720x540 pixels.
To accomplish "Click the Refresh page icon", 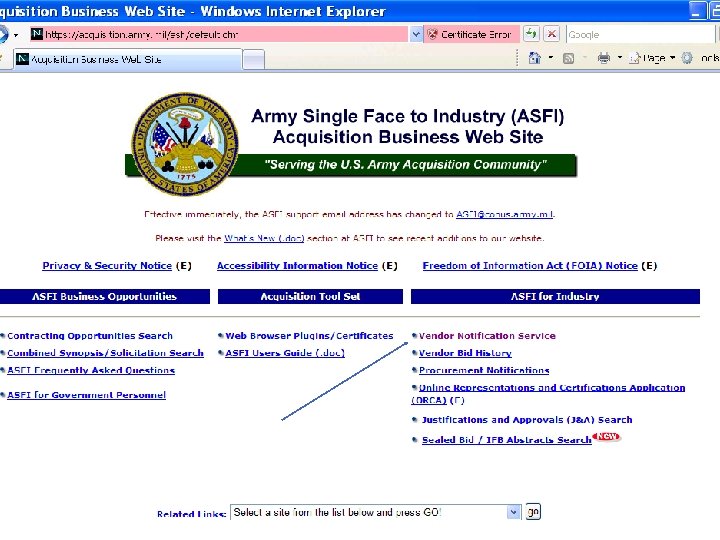I will pos(531,34).
